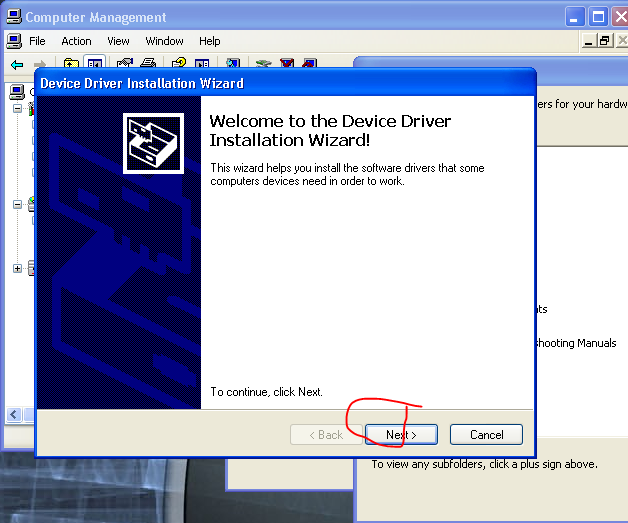Click the second pane toggle icon after Help
This screenshot has height=523, width=628.
click(x=202, y=63)
